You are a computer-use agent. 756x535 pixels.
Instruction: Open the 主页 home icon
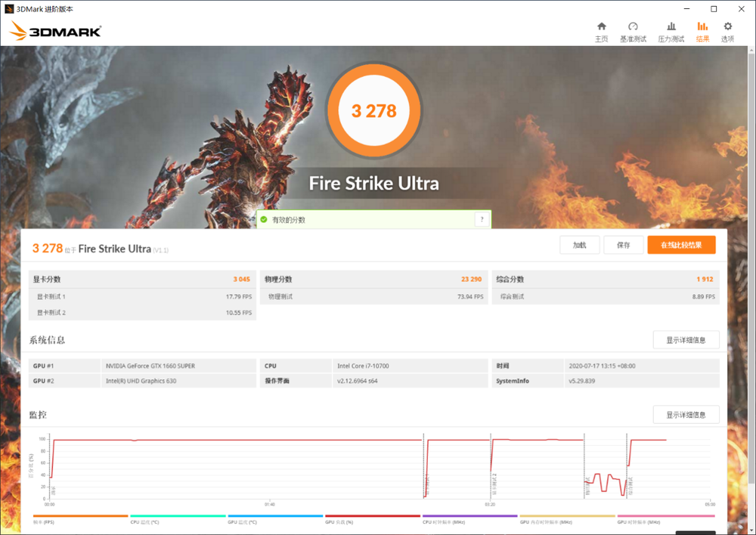coord(601,32)
